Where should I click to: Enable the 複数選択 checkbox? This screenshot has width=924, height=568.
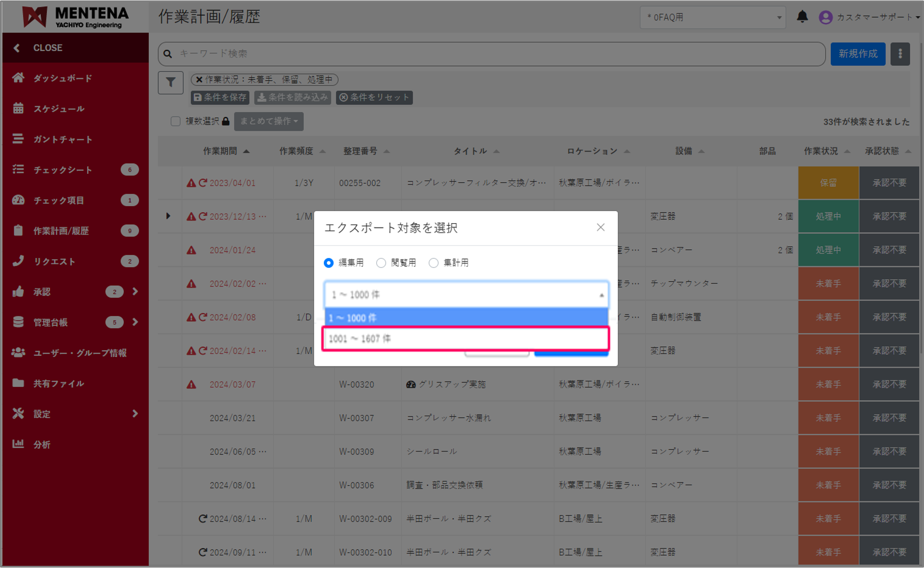[175, 121]
